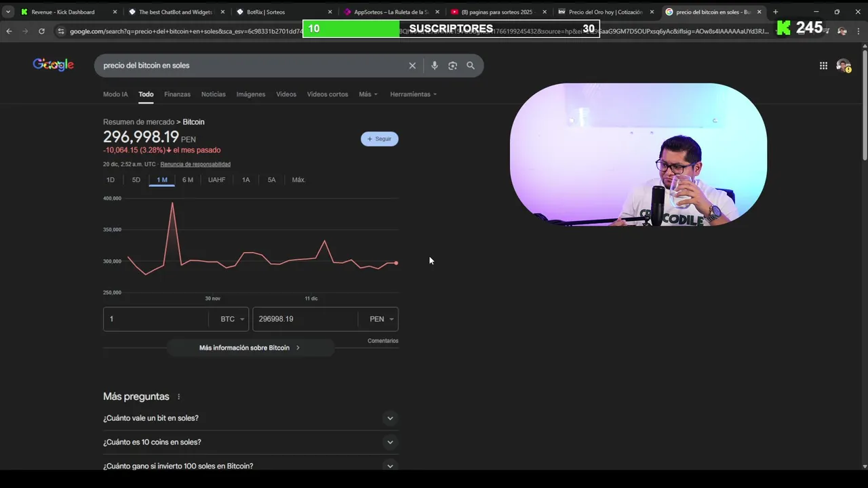Viewport: 868px width, 488px height.
Task: Open the Herramientas dropdown
Action: point(414,94)
